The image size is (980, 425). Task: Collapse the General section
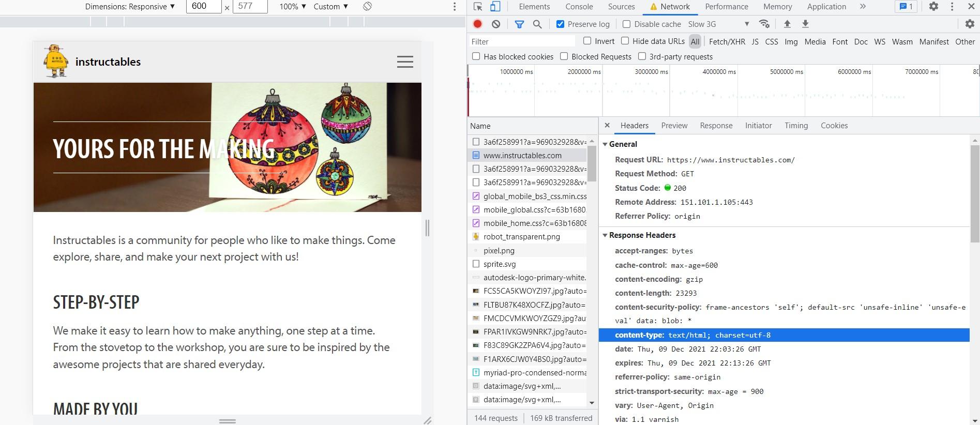click(x=620, y=144)
